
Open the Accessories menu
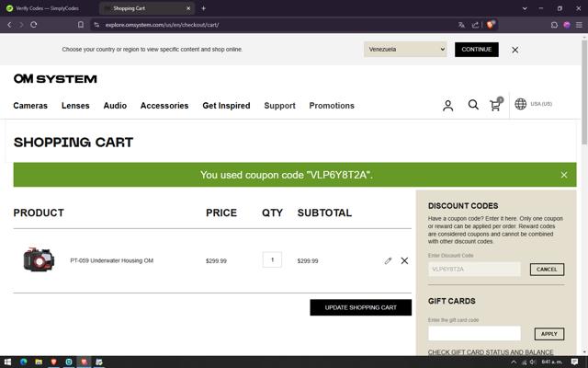(164, 106)
